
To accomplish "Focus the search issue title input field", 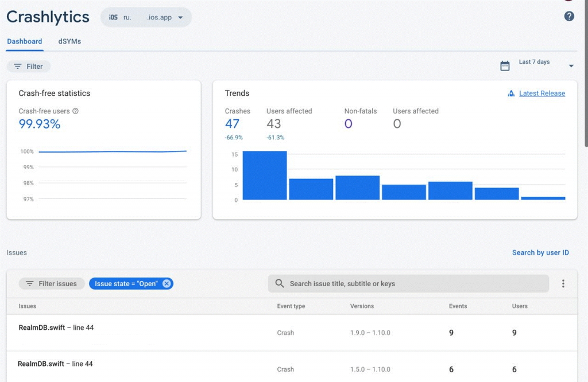I will [x=408, y=283].
